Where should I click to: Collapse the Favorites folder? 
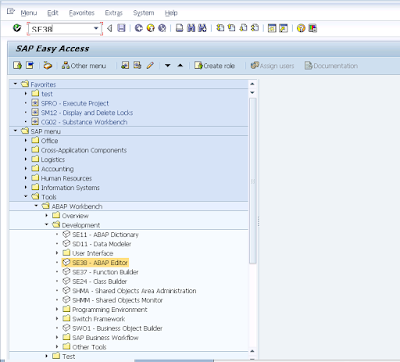(x=15, y=84)
